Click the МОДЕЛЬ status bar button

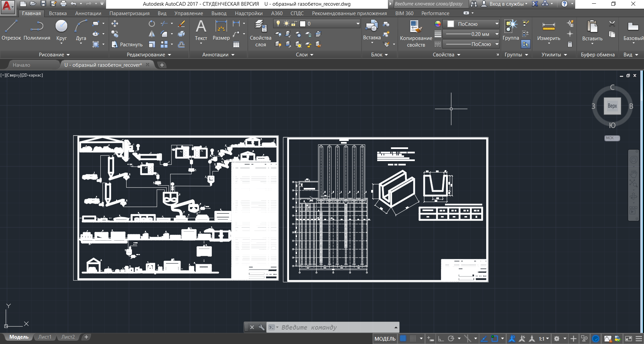click(x=385, y=339)
